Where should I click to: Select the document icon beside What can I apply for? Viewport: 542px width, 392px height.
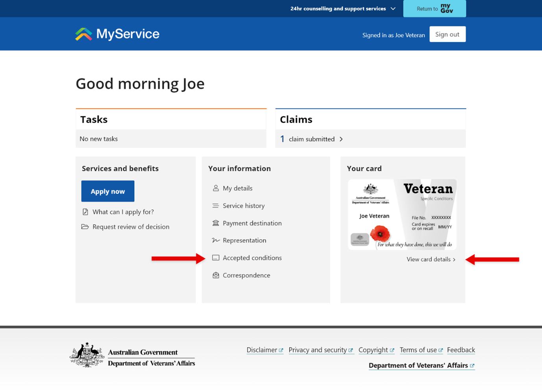85,212
